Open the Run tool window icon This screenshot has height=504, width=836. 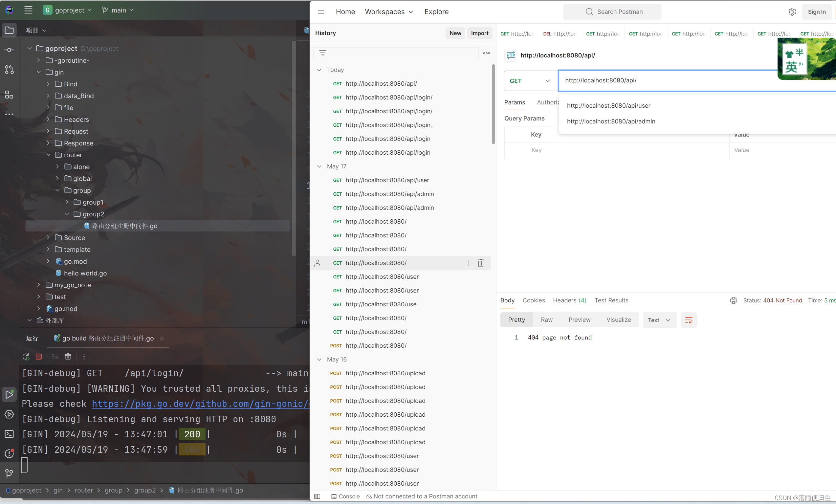(9, 394)
